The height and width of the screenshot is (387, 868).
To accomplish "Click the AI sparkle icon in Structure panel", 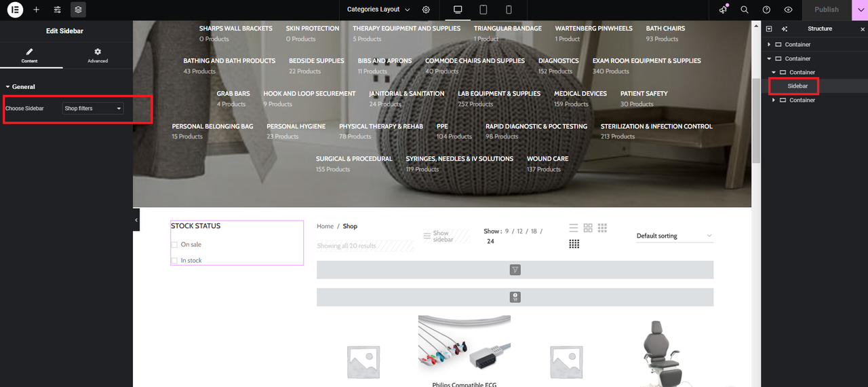I will pyautogui.click(x=785, y=29).
